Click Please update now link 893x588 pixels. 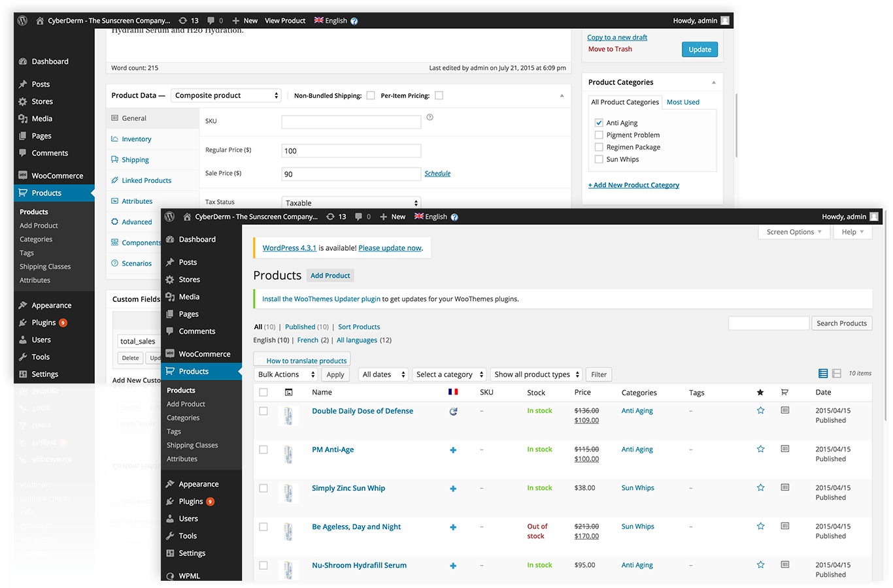tap(390, 248)
